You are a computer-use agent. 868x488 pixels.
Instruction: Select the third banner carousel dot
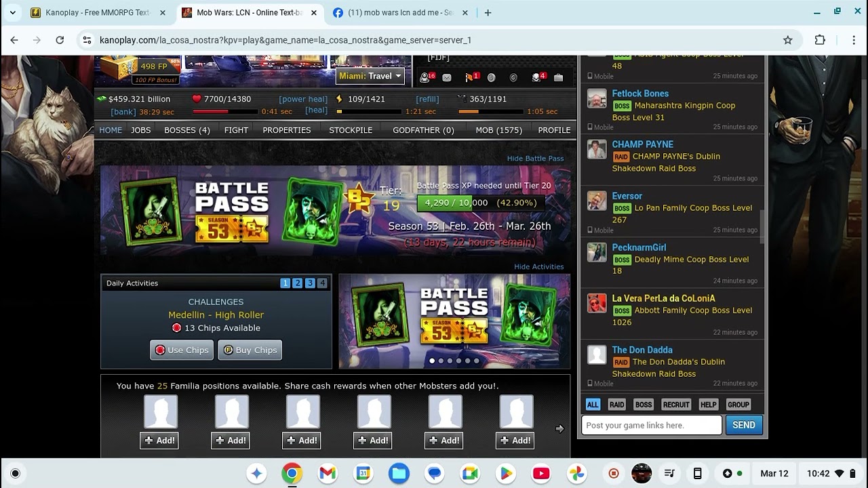pyautogui.click(x=450, y=361)
